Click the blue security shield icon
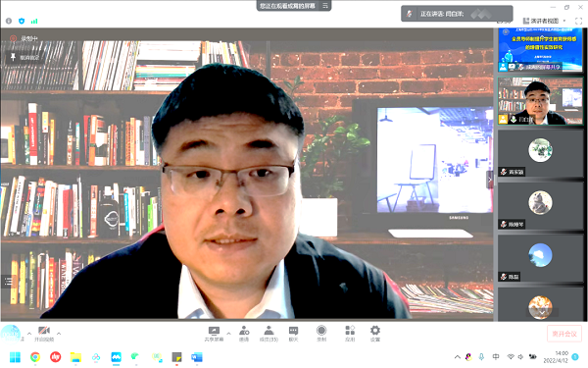The width and height of the screenshot is (588, 368). (x=22, y=21)
